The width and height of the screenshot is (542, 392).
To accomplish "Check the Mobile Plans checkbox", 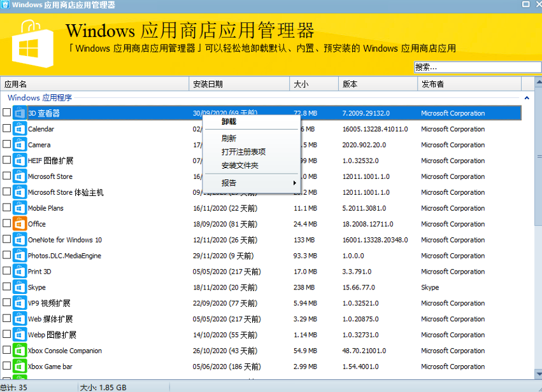I will coord(6,207).
